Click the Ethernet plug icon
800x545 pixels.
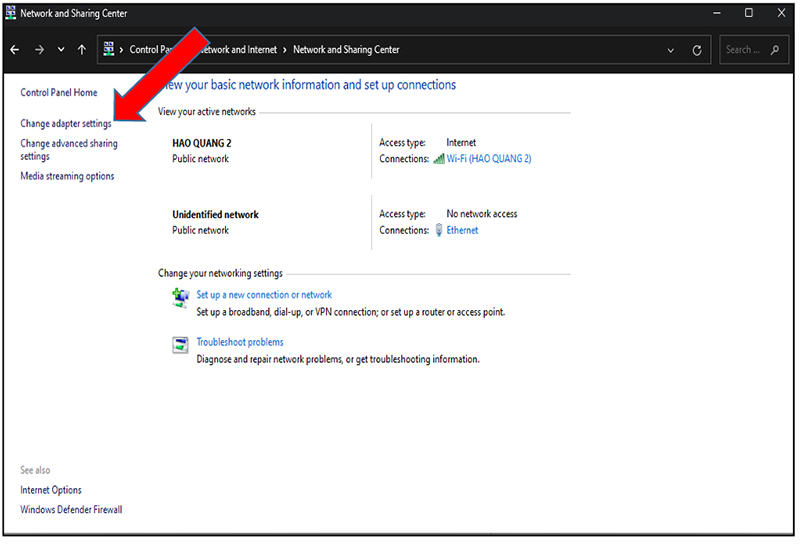pyautogui.click(x=439, y=230)
